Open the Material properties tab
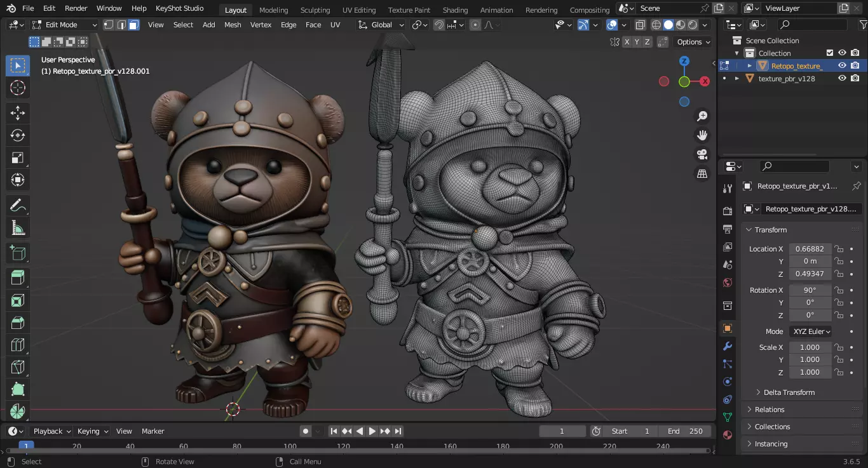Image resolution: width=868 pixels, height=468 pixels. pos(728,435)
